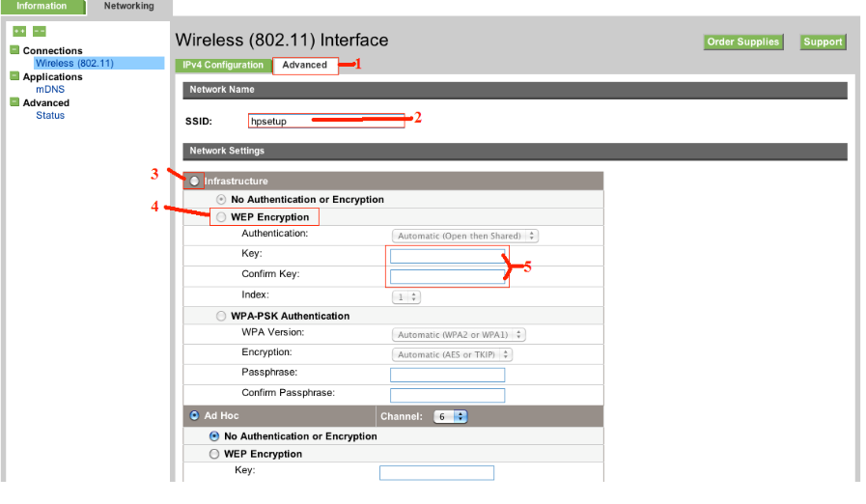Viewport: 866px width, 504px height.
Task: Open the Authentication Automatic (Open then Shared) dropdown
Action: click(x=465, y=236)
